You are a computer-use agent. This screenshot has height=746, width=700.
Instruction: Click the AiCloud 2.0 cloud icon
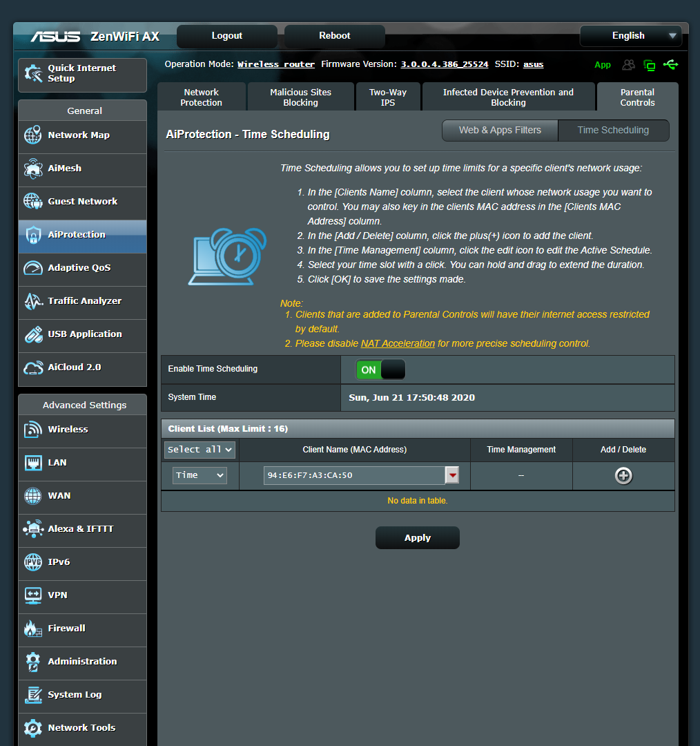coord(33,367)
